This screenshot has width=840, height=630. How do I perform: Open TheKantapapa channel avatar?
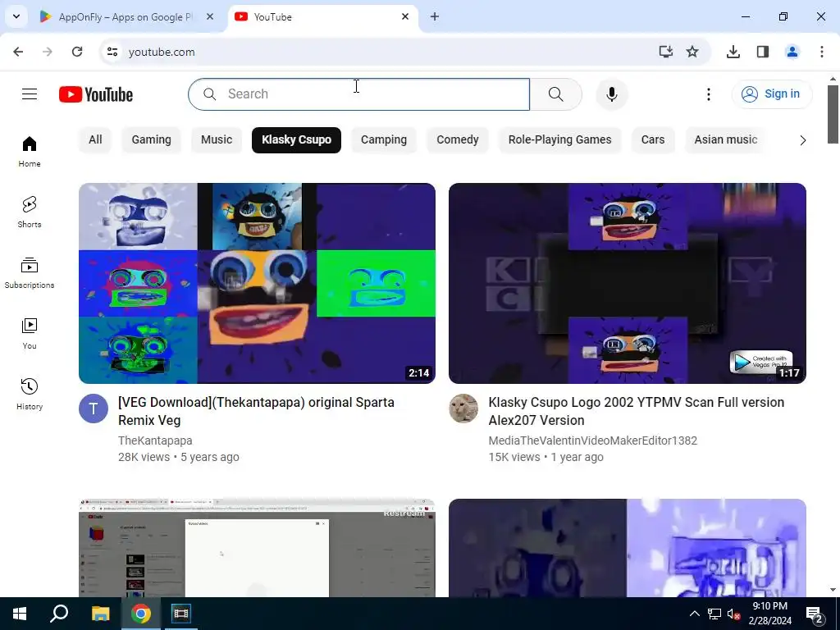coord(94,409)
